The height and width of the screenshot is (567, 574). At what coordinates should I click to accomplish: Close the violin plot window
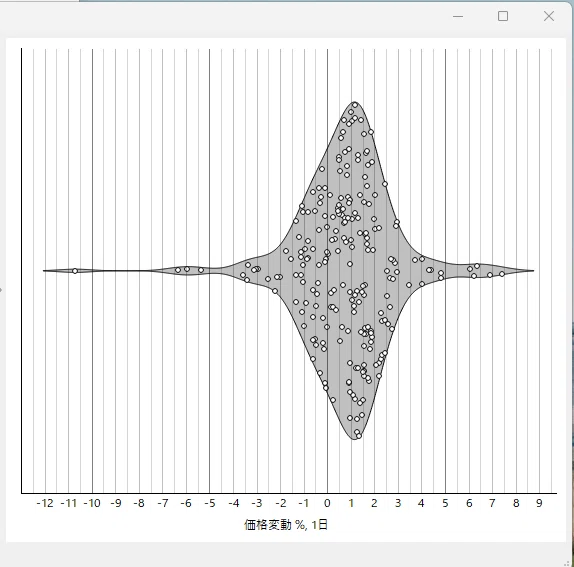(x=549, y=16)
